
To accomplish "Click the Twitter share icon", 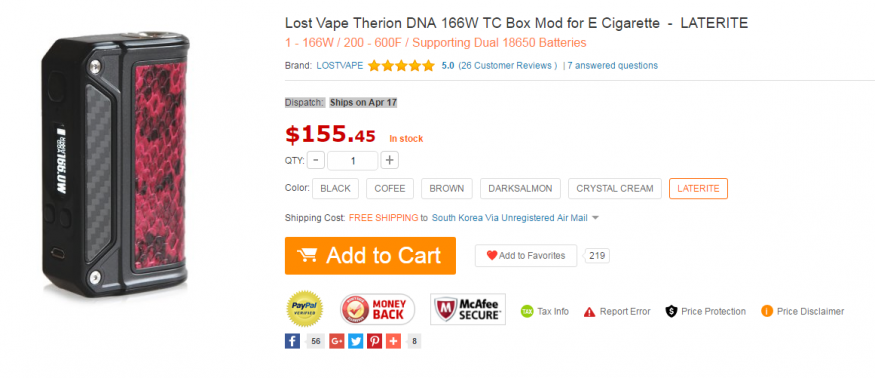I will pos(355,341).
